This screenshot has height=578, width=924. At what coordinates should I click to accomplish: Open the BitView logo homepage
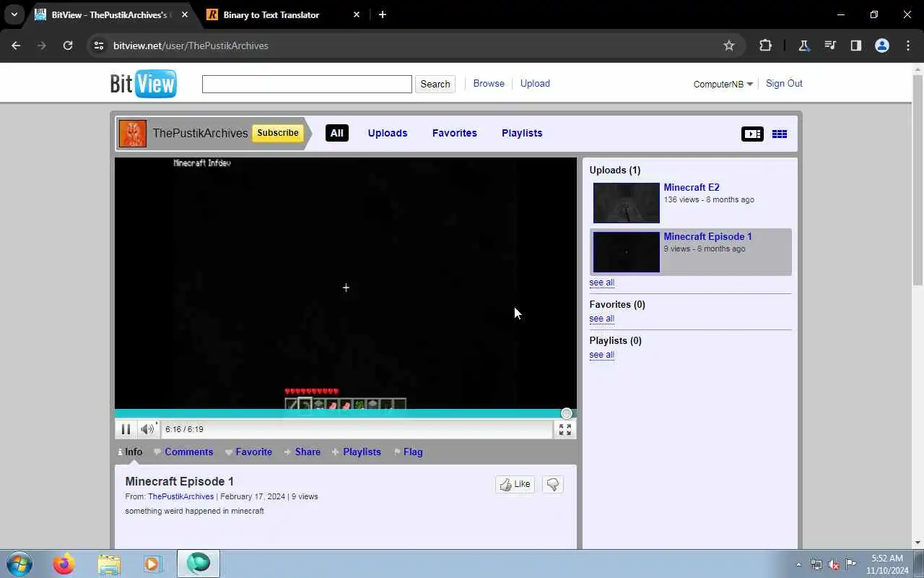pos(143,84)
